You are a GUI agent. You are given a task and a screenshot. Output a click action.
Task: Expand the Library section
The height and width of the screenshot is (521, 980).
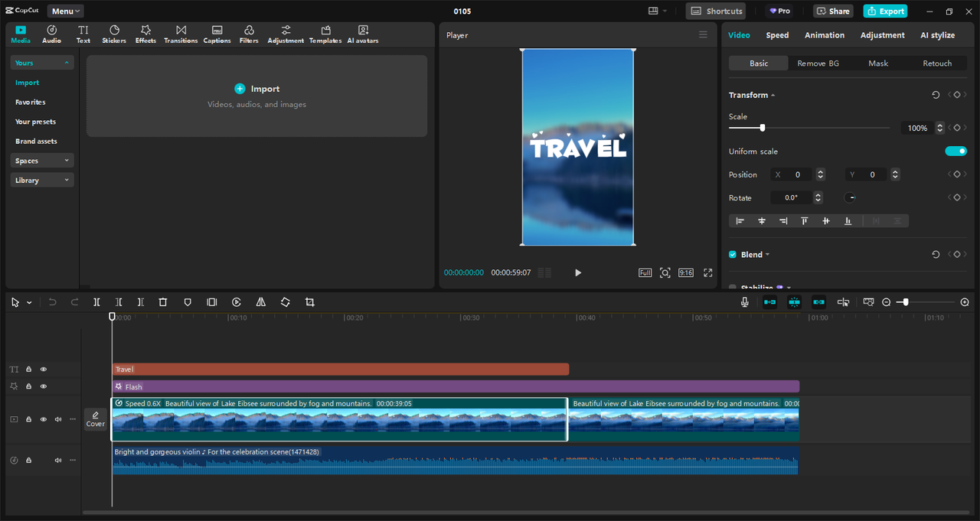(42, 181)
